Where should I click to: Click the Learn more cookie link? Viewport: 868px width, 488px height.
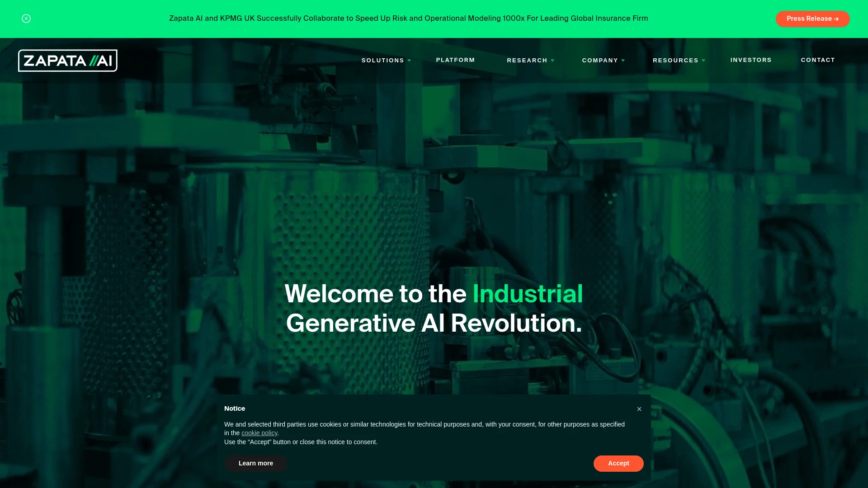coord(256,463)
